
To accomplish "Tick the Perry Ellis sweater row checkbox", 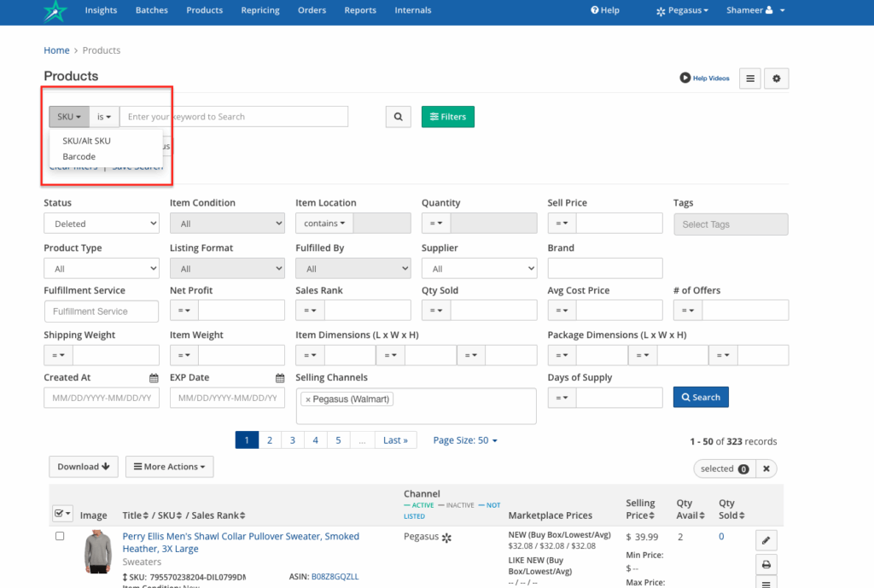I will click(x=60, y=536).
